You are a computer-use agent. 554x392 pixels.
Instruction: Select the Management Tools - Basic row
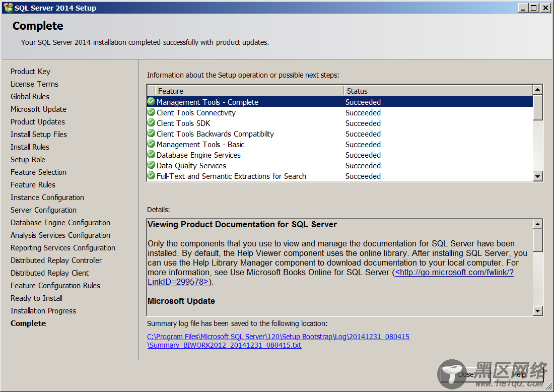(x=340, y=144)
